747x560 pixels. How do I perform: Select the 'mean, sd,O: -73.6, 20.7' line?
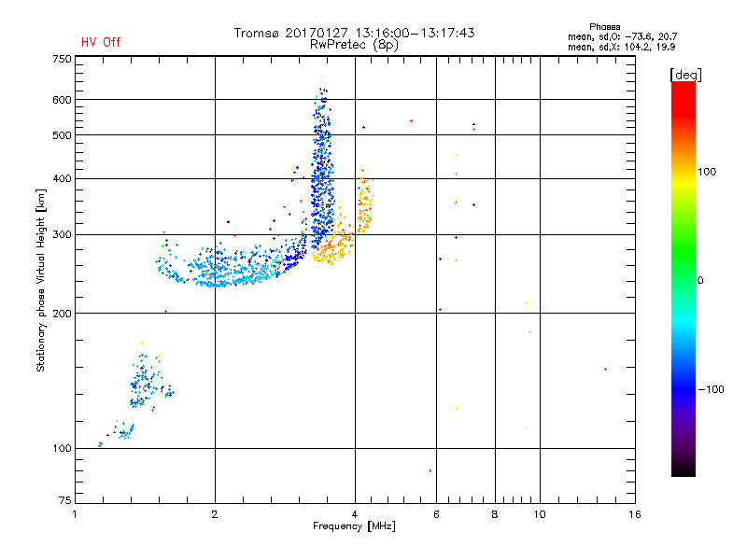click(622, 36)
